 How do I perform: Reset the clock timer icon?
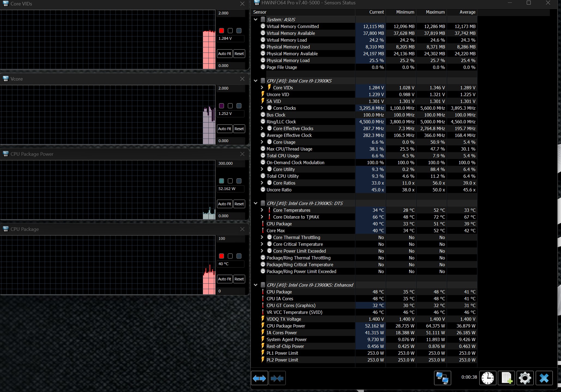point(487,378)
